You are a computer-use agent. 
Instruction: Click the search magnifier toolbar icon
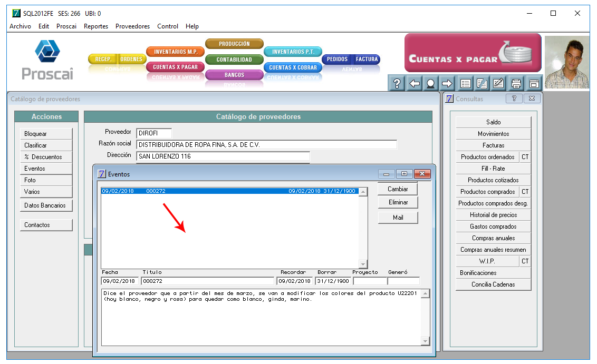431,83
